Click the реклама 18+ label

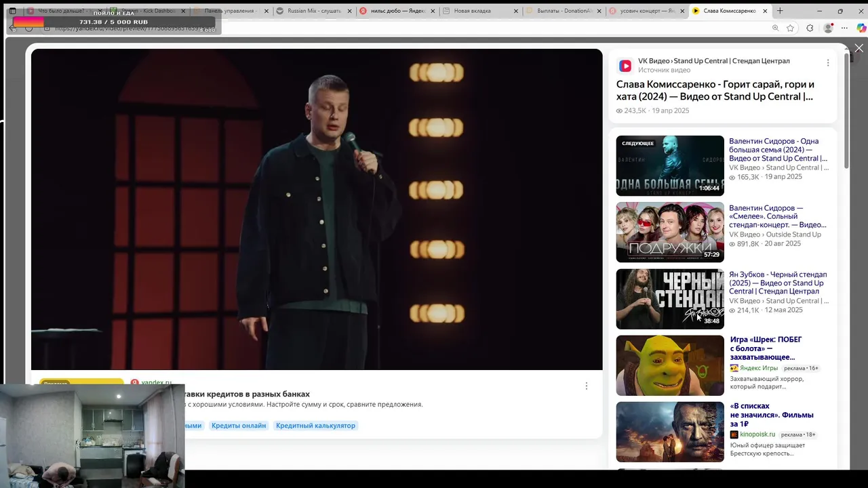(x=798, y=434)
